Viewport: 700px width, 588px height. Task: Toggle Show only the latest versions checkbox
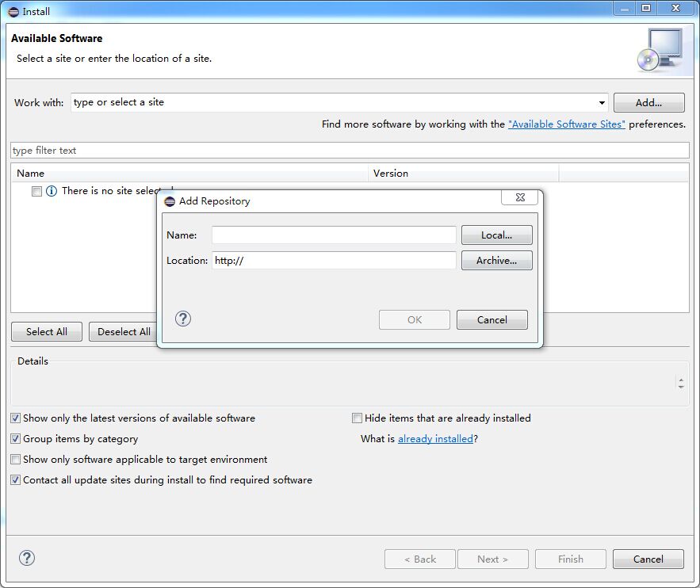coord(16,418)
